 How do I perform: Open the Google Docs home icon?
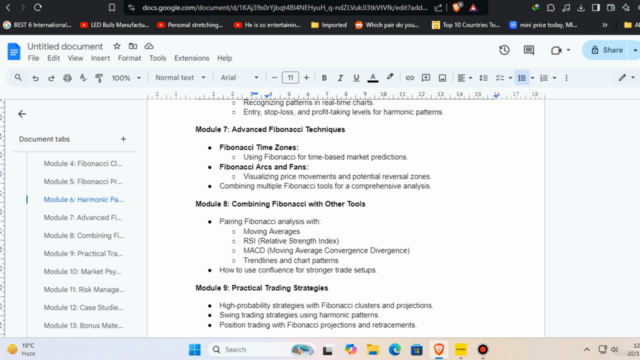click(x=14, y=52)
